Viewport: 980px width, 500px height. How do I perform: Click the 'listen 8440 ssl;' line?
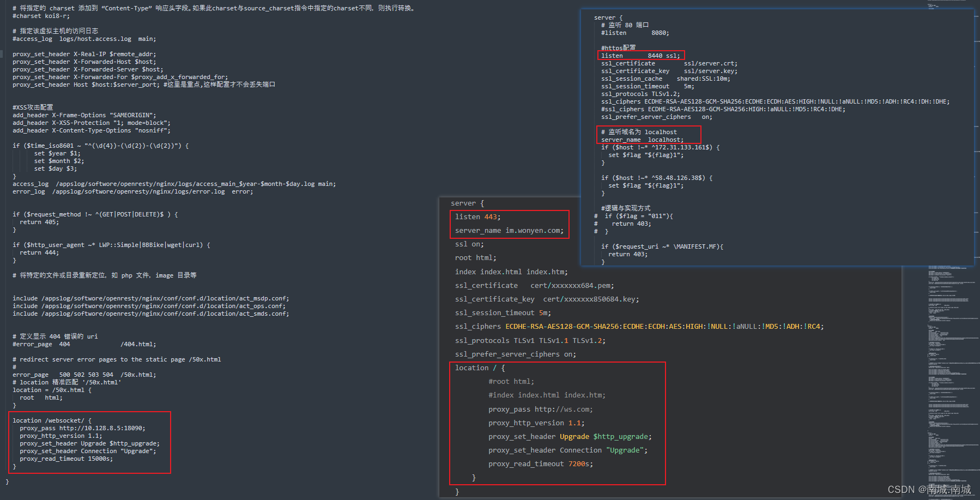pyautogui.click(x=640, y=56)
